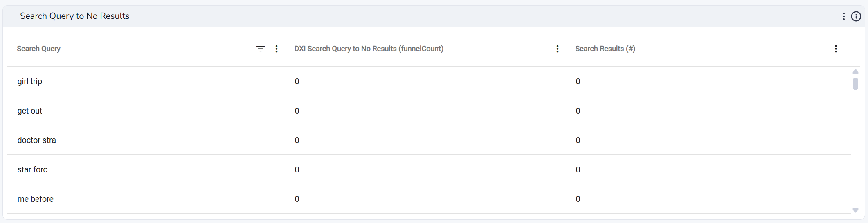The image size is (868, 223).
Task: Sort by the Search Query column header
Action: (38, 49)
